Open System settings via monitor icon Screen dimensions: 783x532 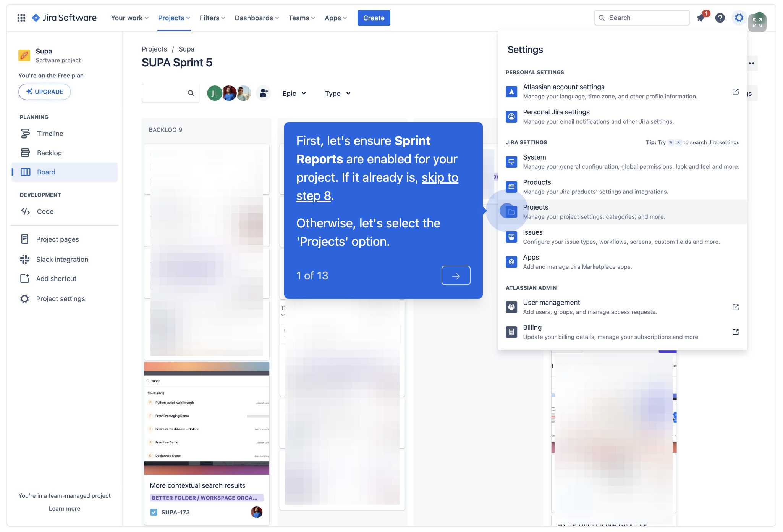click(x=511, y=161)
